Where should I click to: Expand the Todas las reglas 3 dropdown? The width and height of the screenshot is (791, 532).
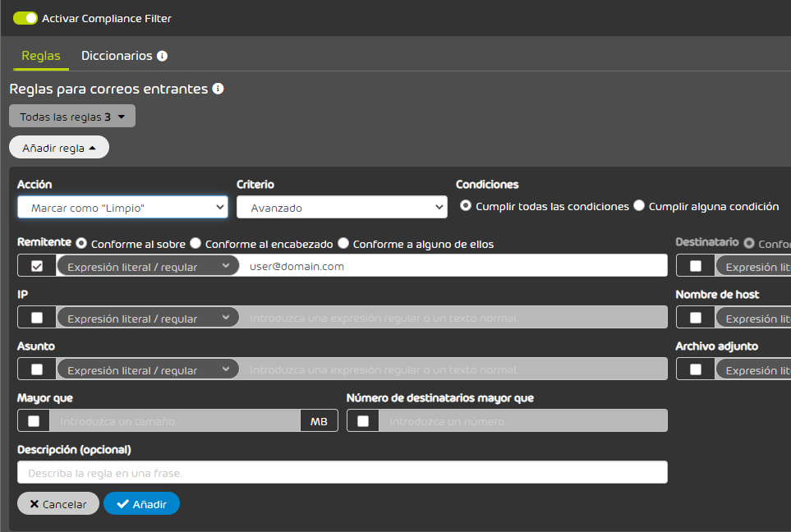point(72,117)
